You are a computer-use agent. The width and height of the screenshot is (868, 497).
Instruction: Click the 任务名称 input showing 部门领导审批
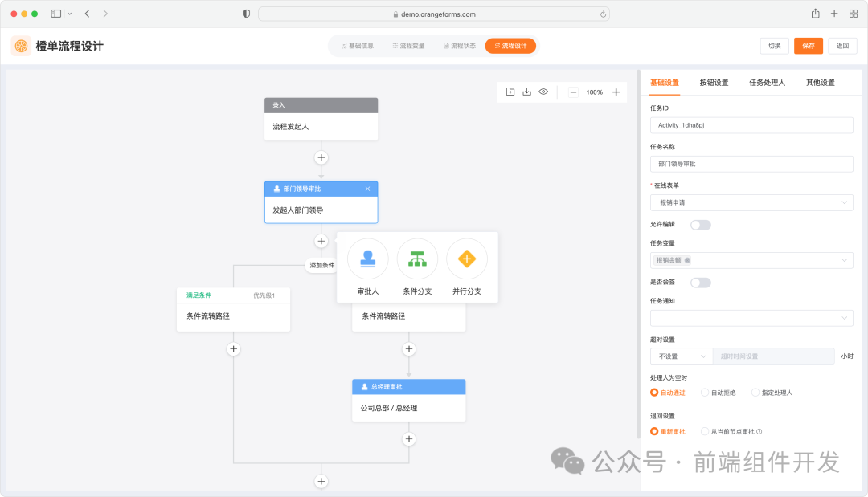pyautogui.click(x=751, y=163)
